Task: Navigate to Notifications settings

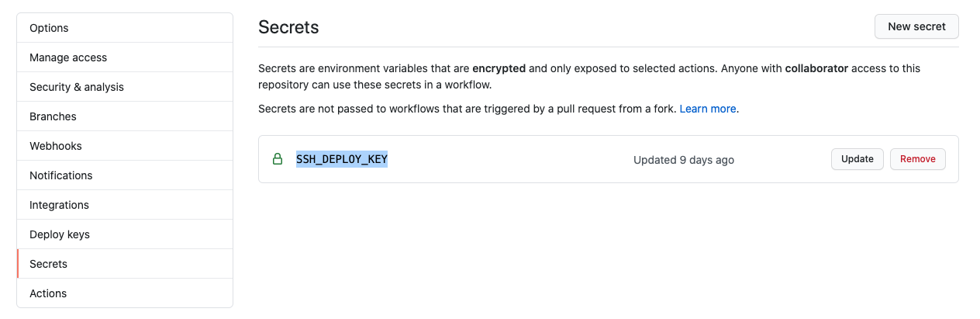Action: click(60, 175)
